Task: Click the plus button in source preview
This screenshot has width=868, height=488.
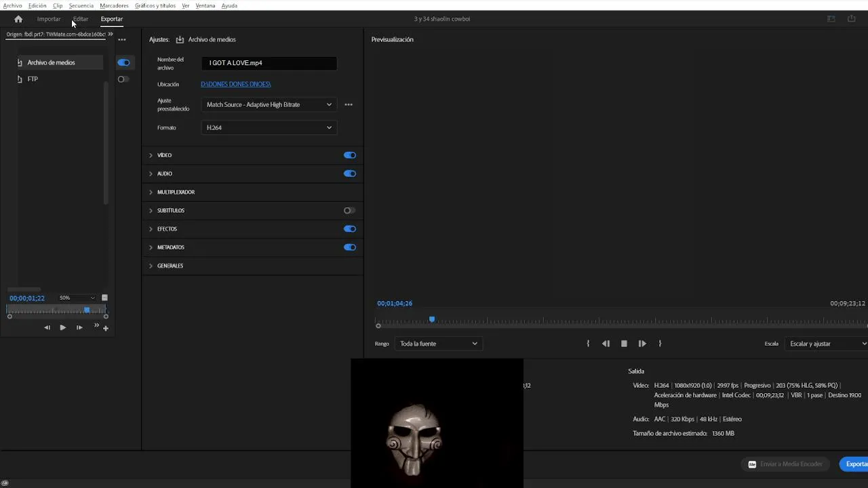Action: (105, 328)
